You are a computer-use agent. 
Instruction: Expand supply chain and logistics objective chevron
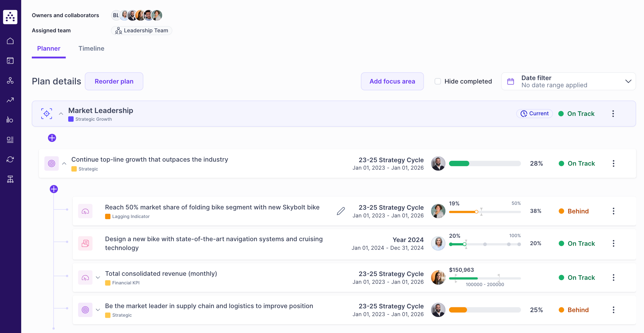click(98, 310)
